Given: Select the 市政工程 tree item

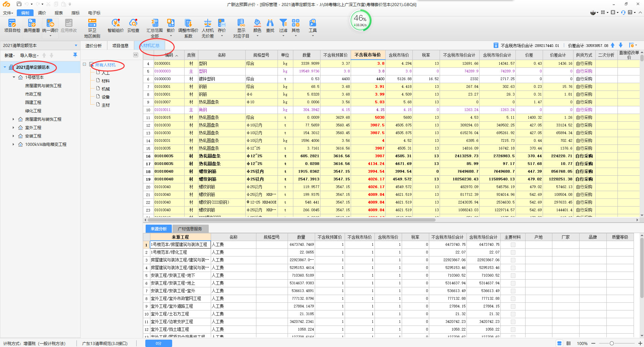Looking at the screenshot, I should click(x=33, y=94).
